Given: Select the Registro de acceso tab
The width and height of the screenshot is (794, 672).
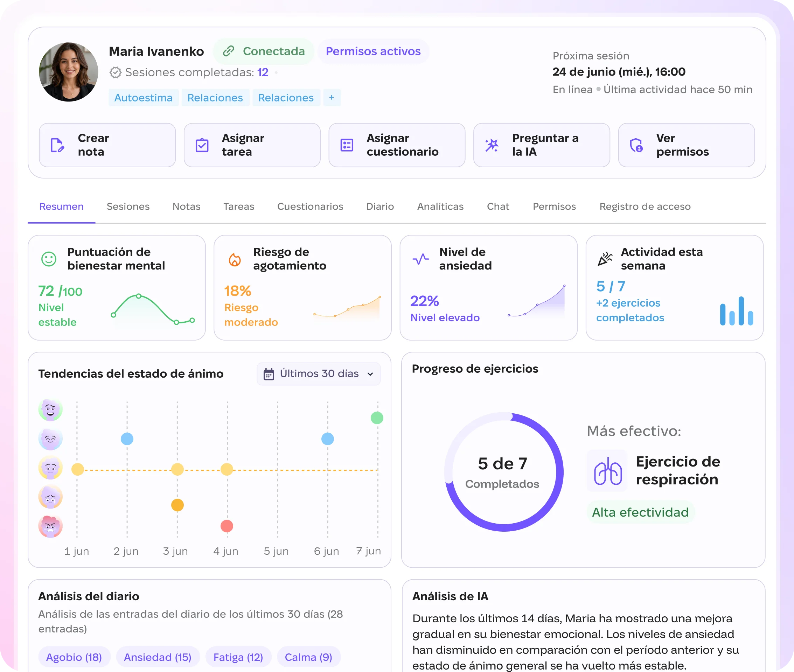Looking at the screenshot, I should point(645,206).
